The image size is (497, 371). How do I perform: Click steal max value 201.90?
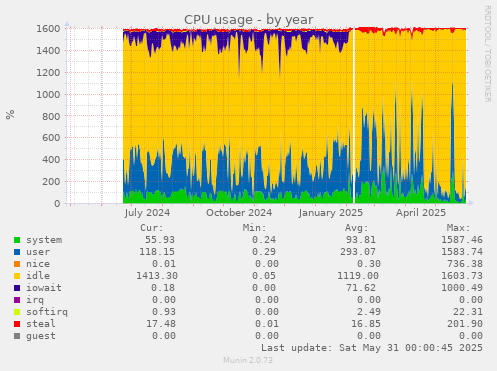coord(465,324)
